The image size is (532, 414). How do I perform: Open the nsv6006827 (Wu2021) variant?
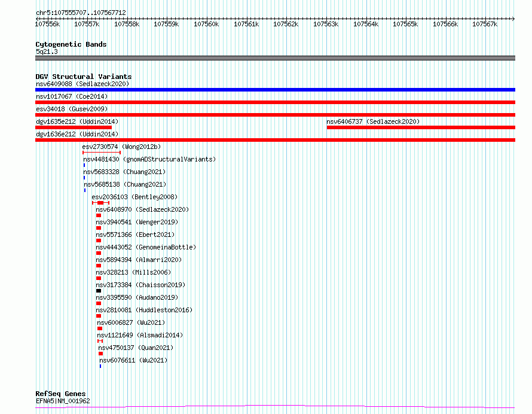131,322
